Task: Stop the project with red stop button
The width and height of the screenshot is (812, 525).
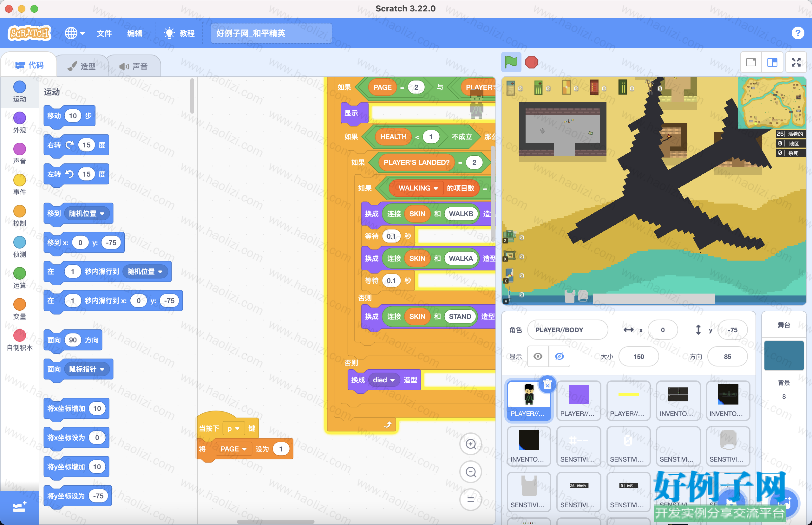Action: coord(531,62)
